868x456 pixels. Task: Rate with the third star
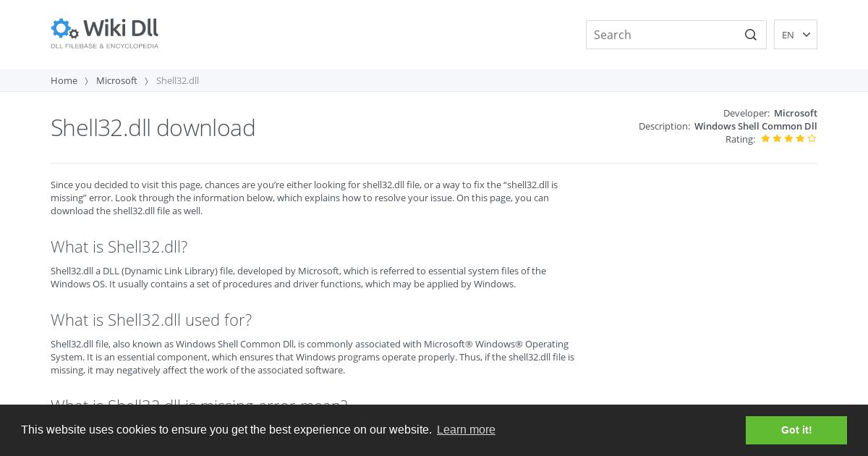(x=788, y=138)
